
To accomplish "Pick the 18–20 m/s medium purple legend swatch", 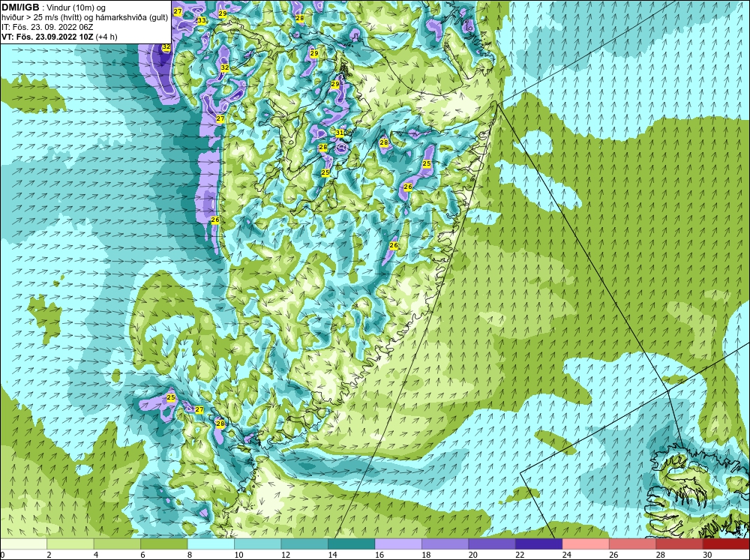I will [445, 544].
